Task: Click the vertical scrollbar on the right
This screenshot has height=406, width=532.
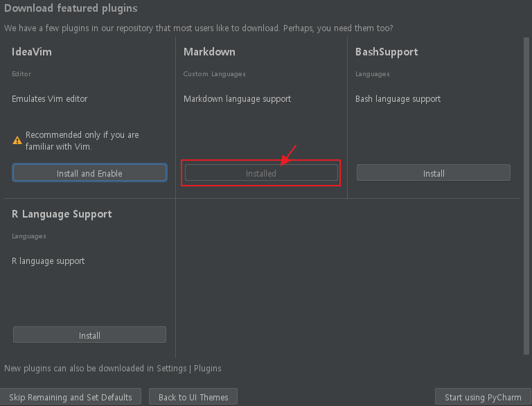Action: (x=526, y=196)
